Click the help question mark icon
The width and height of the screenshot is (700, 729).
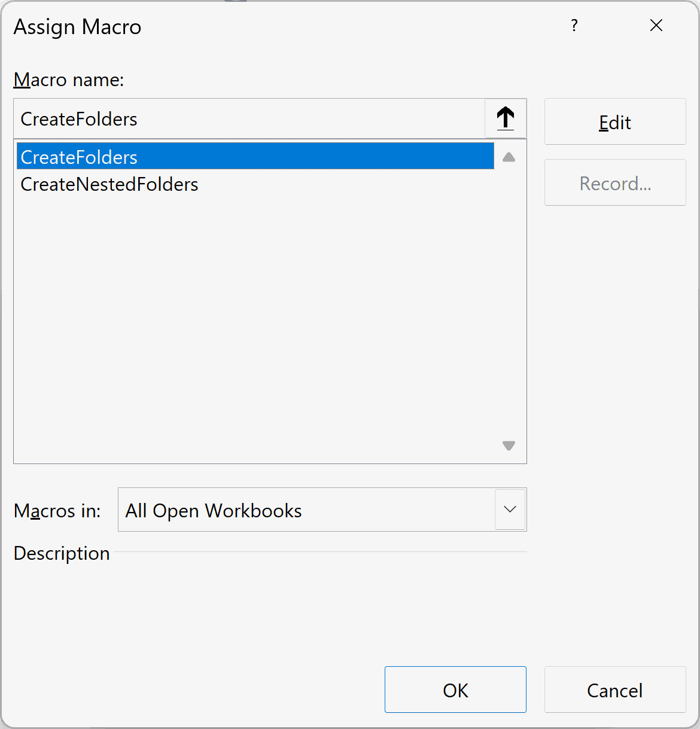pos(574,26)
